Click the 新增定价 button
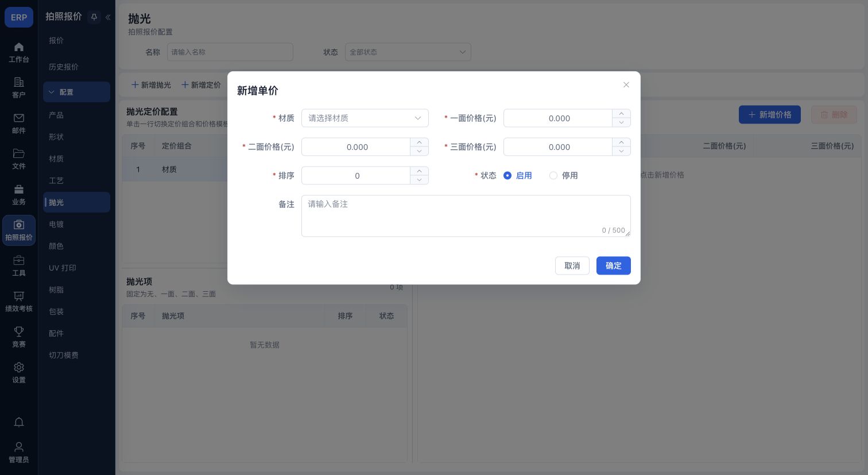Viewport: 868px width, 475px height. pos(201,85)
